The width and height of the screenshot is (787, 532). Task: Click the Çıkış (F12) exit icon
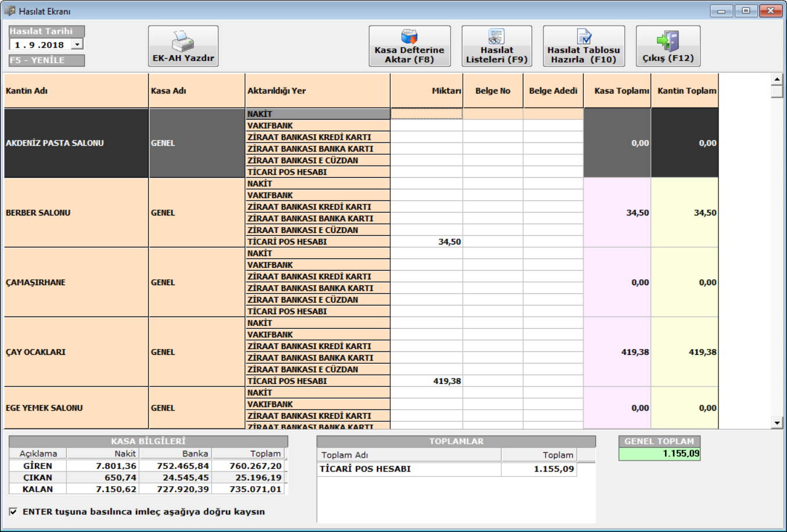pos(668,41)
